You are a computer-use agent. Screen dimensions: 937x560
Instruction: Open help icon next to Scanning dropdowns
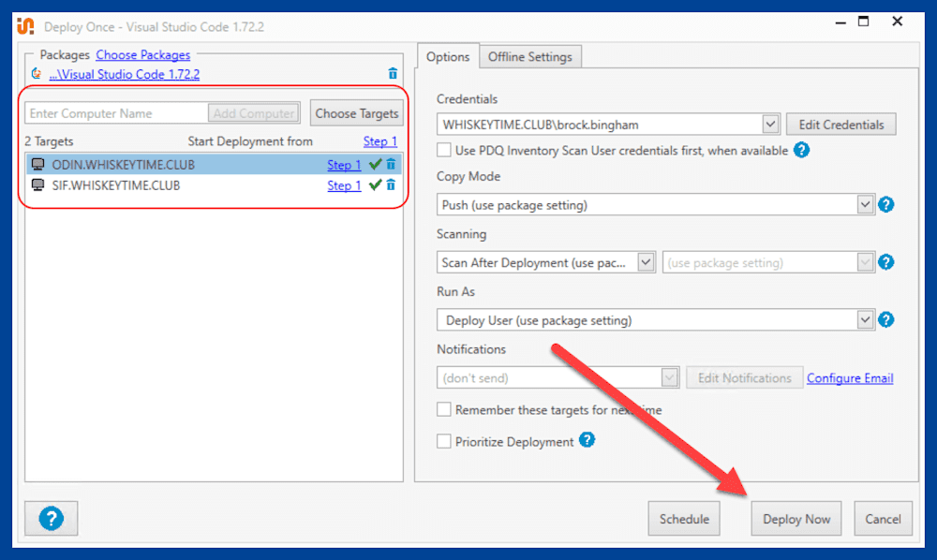[x=886, y=262]
